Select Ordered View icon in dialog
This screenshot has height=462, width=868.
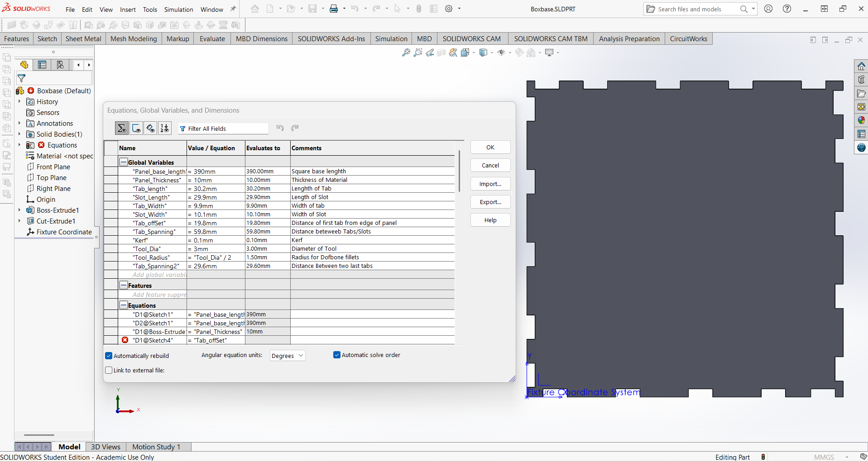[x=165, y=129]
